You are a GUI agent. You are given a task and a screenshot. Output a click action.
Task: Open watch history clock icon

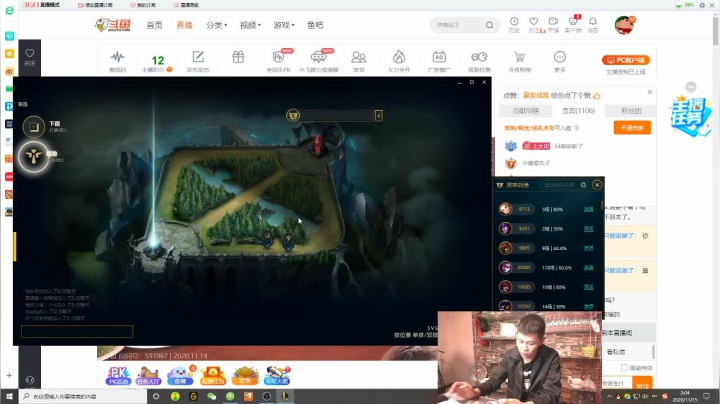[x=514, y=24]
